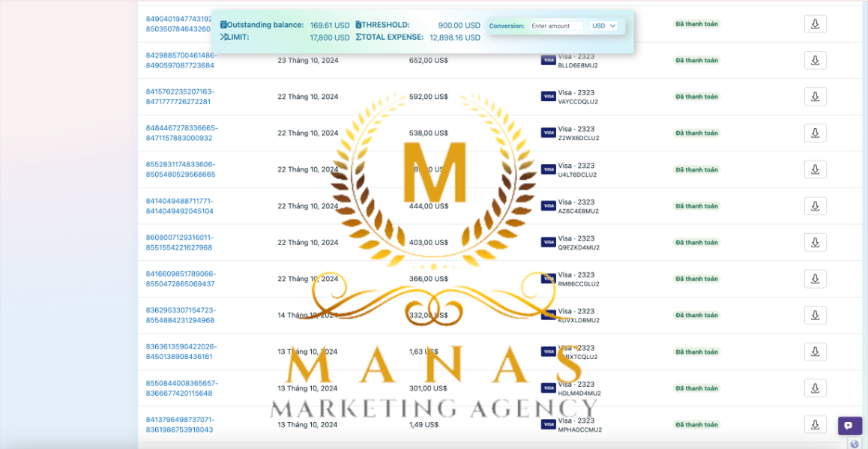The image size is (868, 449).
Task: Open transaction link 8415762235207163-8471777726272281
Action: pyautogui.click(x=180, y=97)
